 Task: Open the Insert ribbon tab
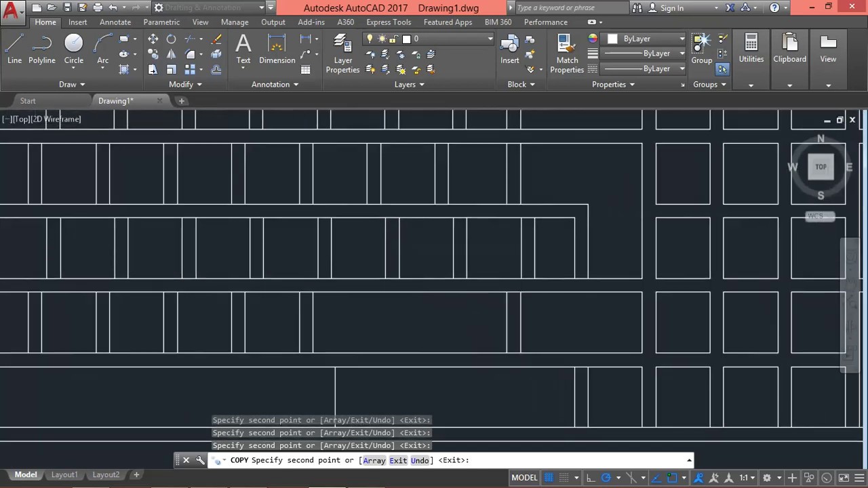point(77,22)
